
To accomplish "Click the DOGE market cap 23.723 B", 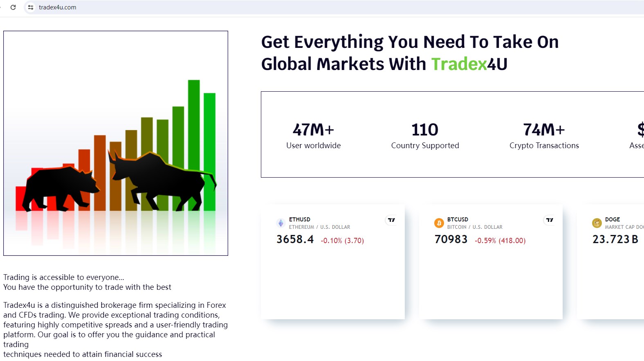I will (x=615, y=239).
